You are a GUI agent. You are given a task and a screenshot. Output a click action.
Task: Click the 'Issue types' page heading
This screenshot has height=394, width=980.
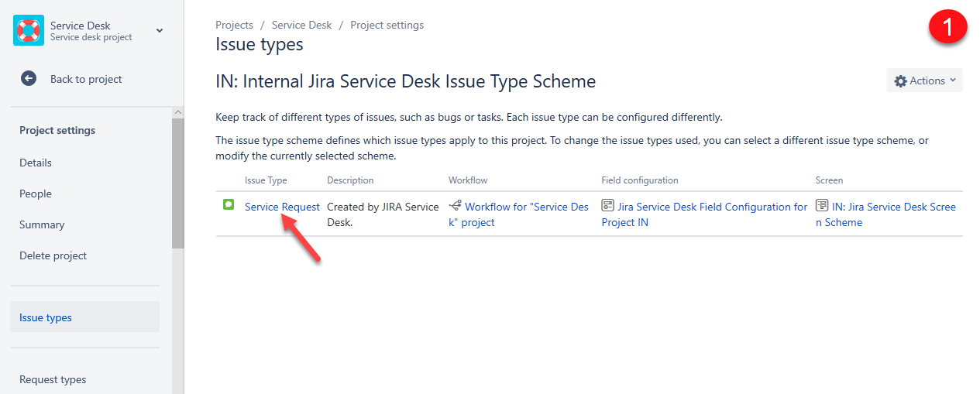coord(259,44)
